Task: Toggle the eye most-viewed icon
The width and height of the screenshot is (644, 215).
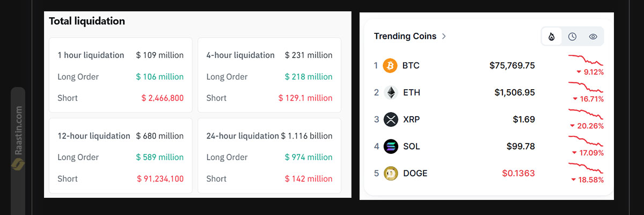Action: [593, 37]
